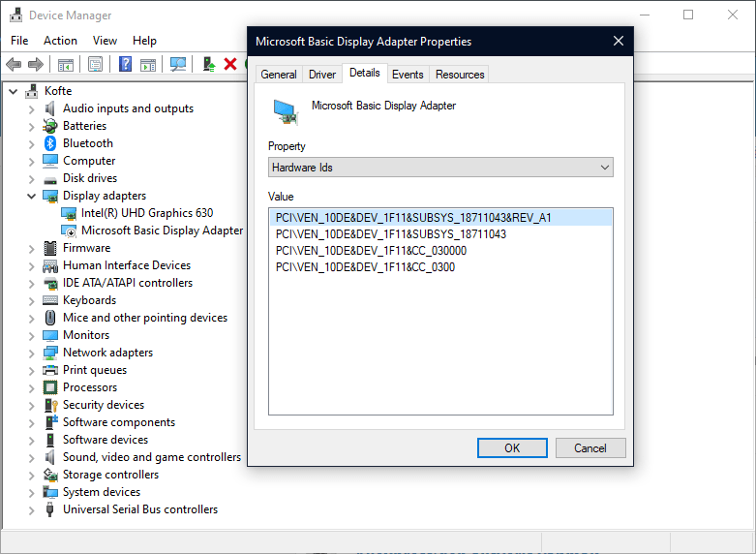Close the Properties dialog with X
The image size is (756, 554).
[619, 41]
